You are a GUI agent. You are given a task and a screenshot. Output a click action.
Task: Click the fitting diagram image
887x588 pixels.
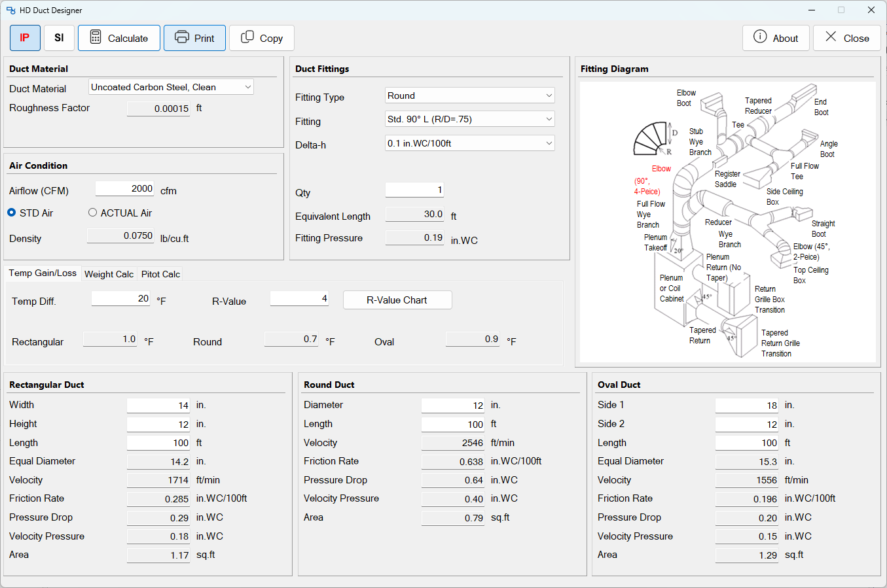coord(727,222)
